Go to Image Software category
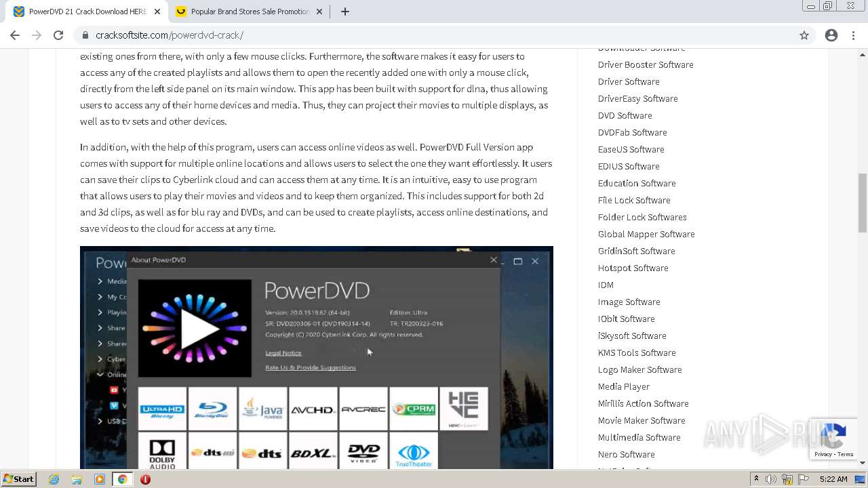The height and width of the screenshot is (488, 868). tap(629, 302)
